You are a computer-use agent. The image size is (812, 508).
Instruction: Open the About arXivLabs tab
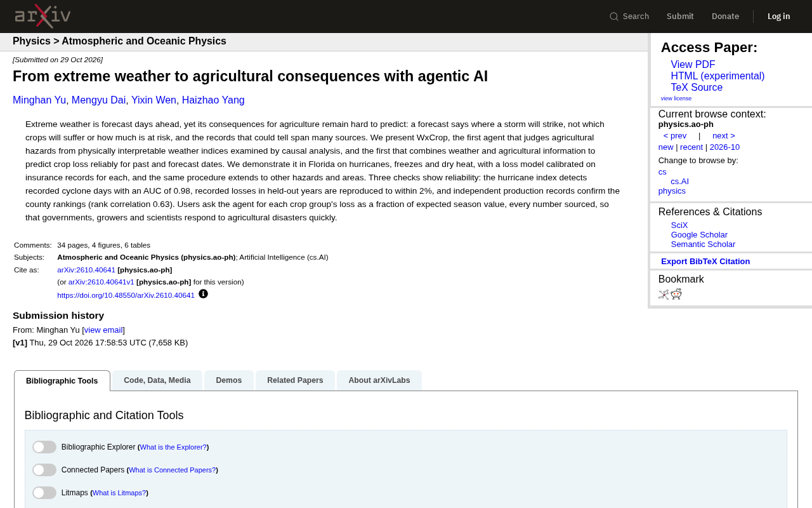click(379, 380)
